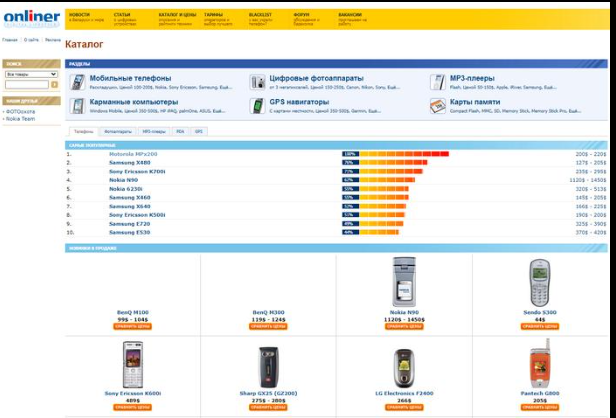This screenshot has height=418, width=616.
Task: Click the Samsung X480 popularity bar
Action: pos(385,163)
